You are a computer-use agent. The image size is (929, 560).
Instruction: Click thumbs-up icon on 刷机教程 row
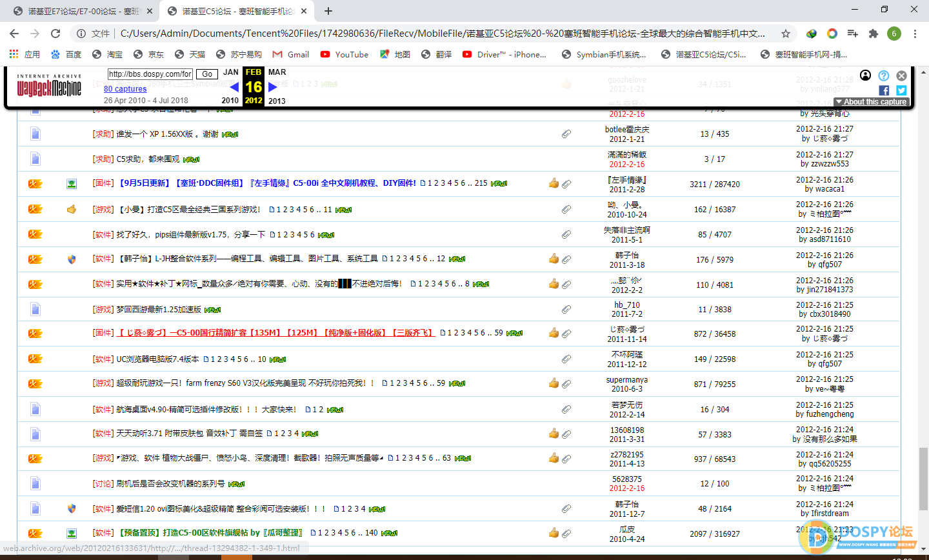tap(554, 183)
